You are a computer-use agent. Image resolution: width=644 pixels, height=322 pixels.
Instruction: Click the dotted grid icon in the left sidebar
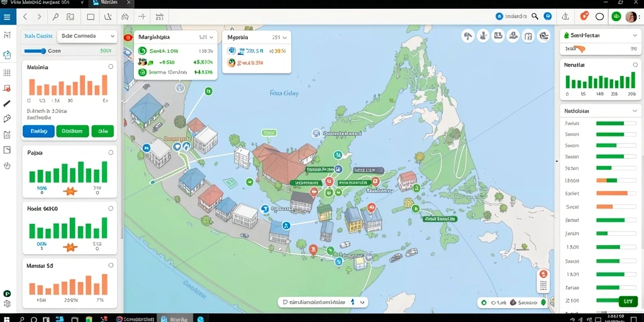(x=7, y=73)
